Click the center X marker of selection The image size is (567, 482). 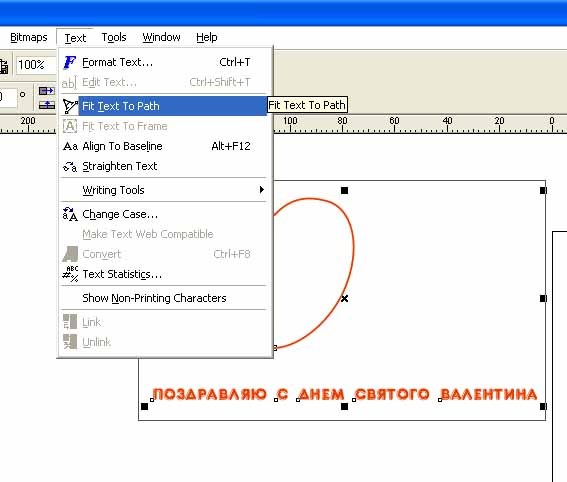click(x=345, y=299)
